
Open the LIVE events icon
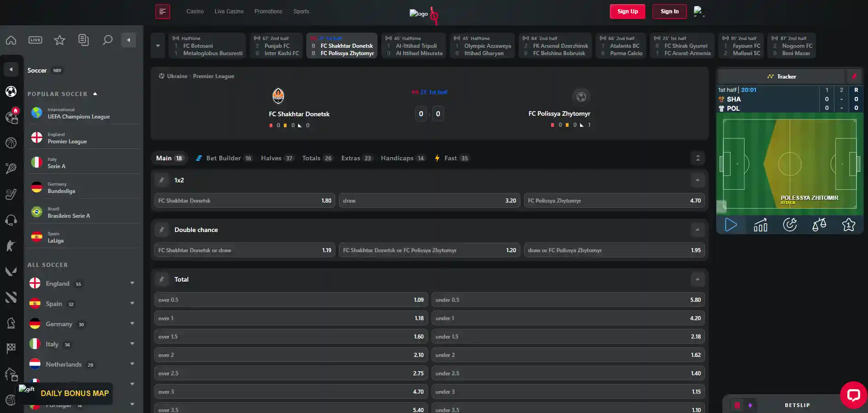35,40
